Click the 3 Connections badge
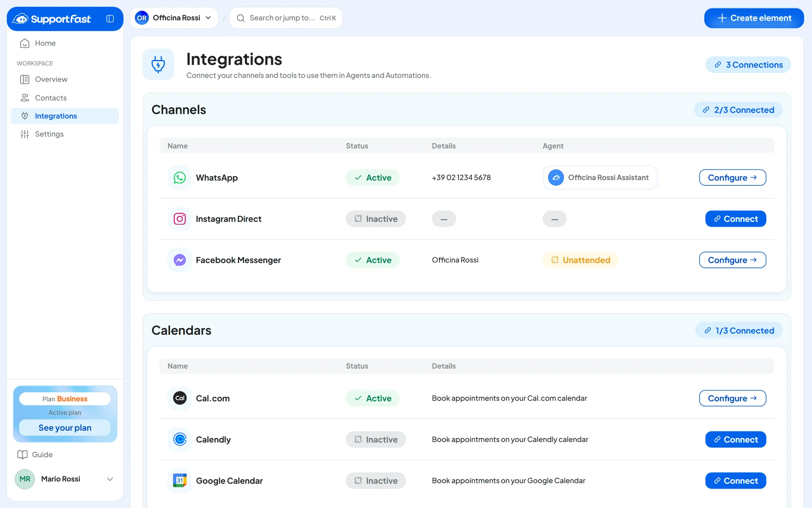This screenshot has width=812, height=508. tap(748, 65)
